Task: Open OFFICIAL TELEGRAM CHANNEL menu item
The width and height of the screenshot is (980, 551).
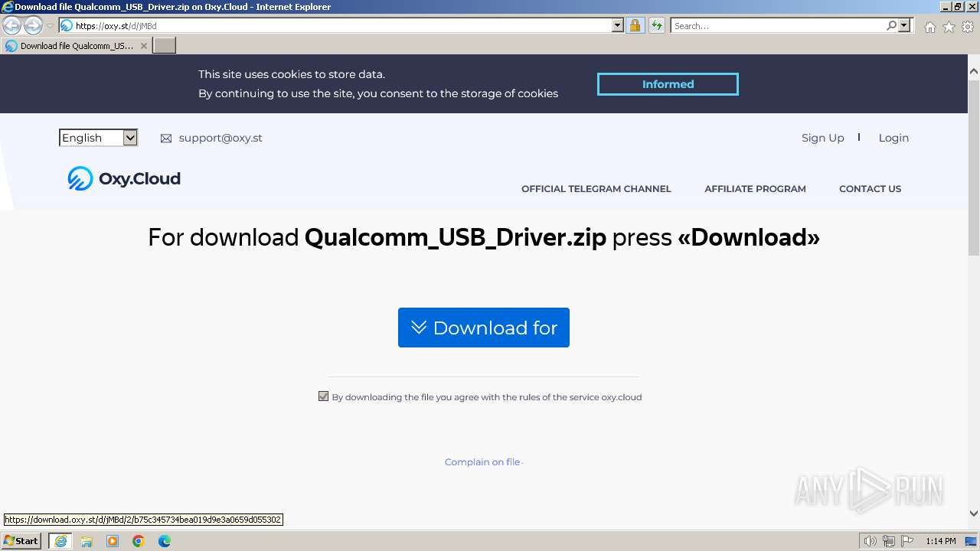Action: point(596,189)
